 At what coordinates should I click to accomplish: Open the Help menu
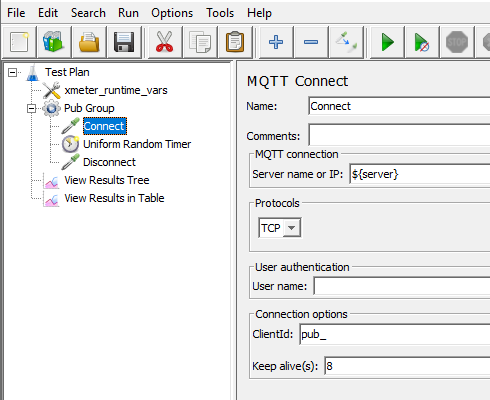tap(259, 13)
